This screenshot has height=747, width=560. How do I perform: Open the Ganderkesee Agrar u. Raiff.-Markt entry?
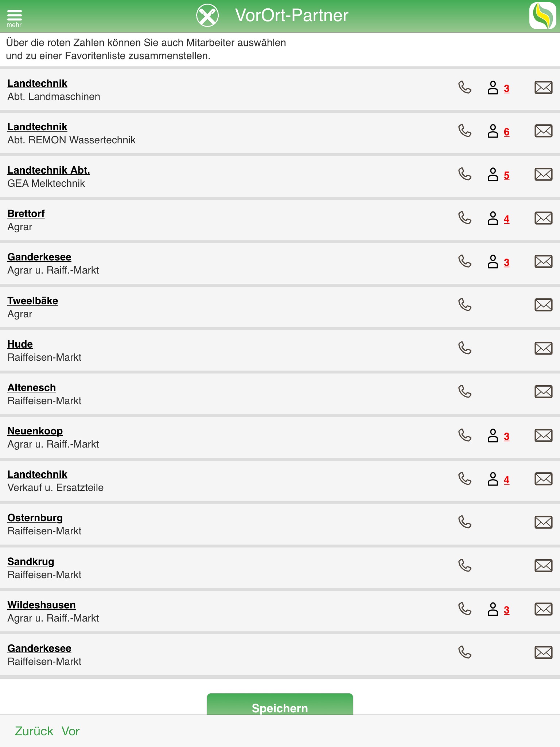[x=39, y=257]
